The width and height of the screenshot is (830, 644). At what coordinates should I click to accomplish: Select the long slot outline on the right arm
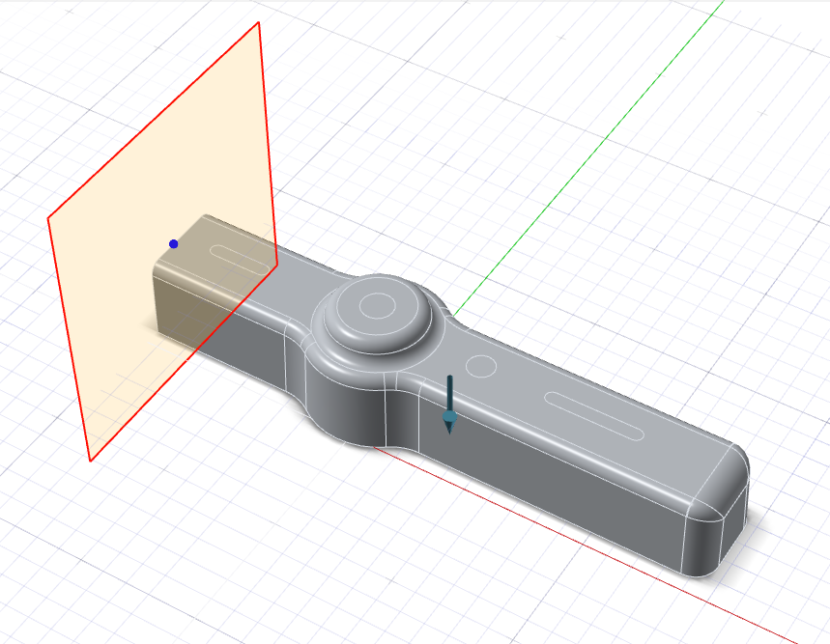click(594, 416)
